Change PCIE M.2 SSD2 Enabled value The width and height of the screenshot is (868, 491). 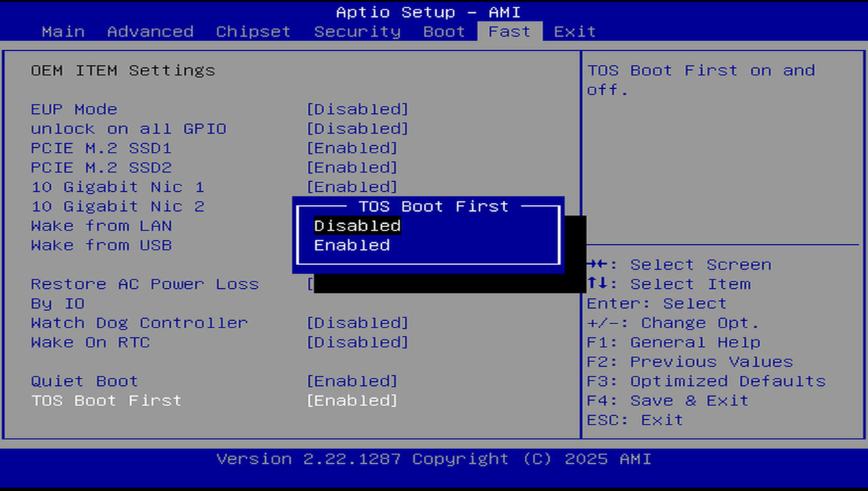pyautogui.click(x=352, y=168)
